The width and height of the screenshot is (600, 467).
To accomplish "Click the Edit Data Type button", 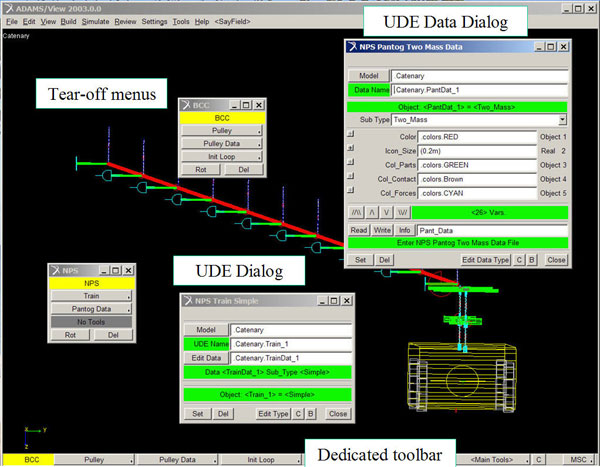I will (486, 260).
